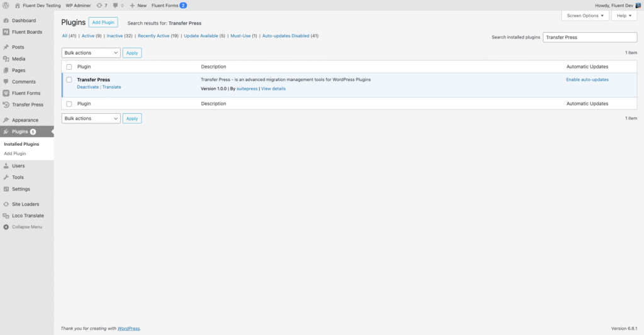Viewport: 644px width, 335px height.
Task: Click the WordPress logo icon
Action: (x=6, y=5)
